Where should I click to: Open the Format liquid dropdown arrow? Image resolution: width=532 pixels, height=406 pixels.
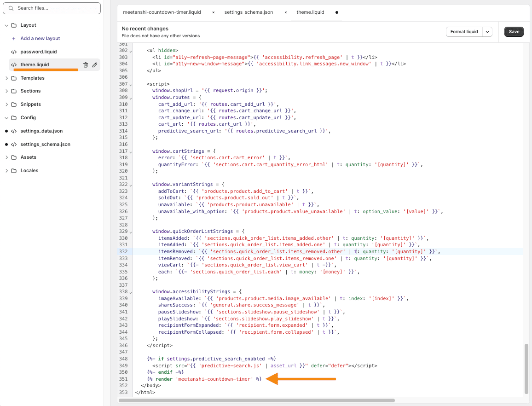(488, 32)
